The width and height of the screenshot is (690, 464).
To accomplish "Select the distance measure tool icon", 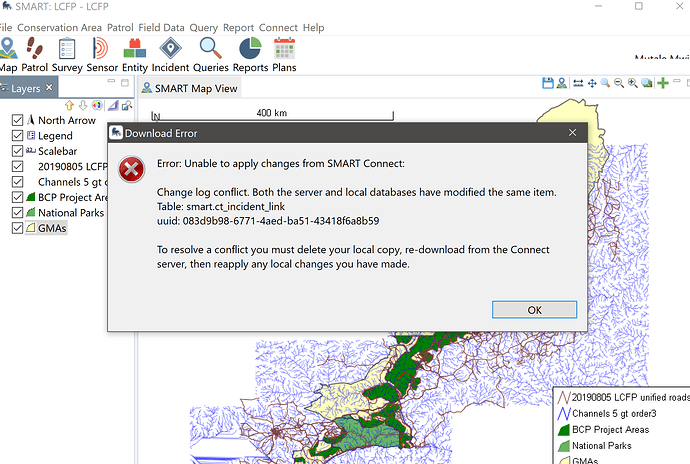I will (578, 83).
